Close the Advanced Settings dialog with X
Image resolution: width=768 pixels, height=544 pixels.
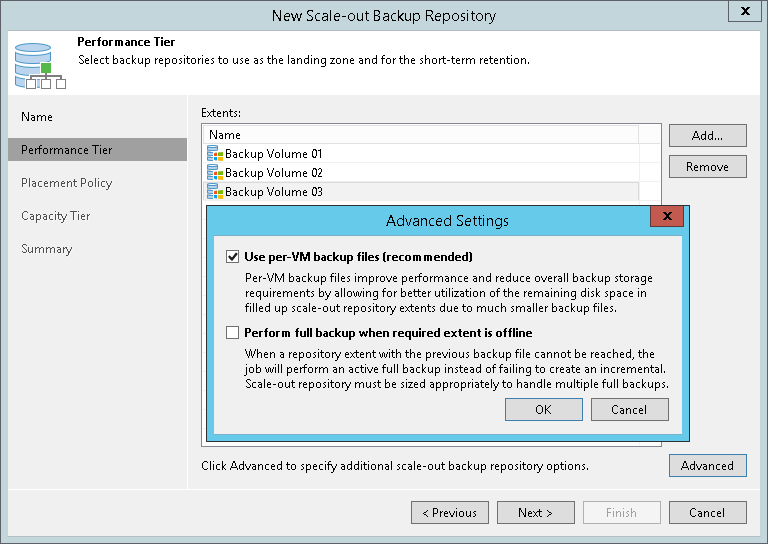point(667,217)
